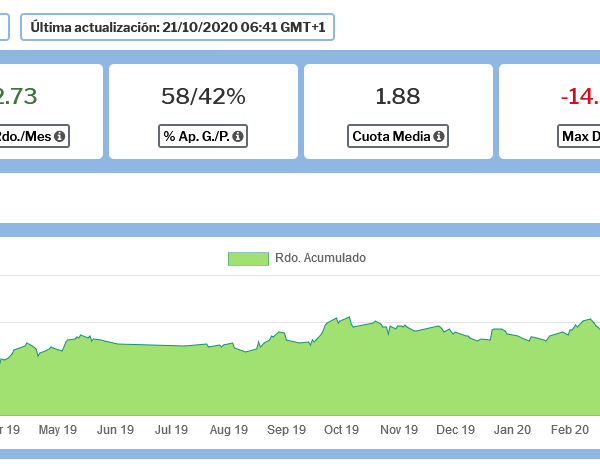Click the Rdo. Acumulado legend label
This screenshot has height=466, width=600.
(x=321, y=258)
